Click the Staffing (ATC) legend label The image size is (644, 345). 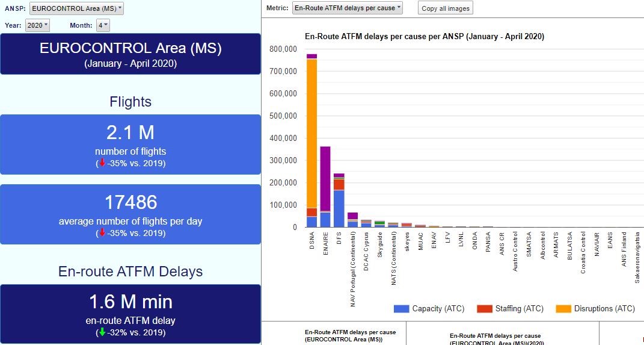519,308
